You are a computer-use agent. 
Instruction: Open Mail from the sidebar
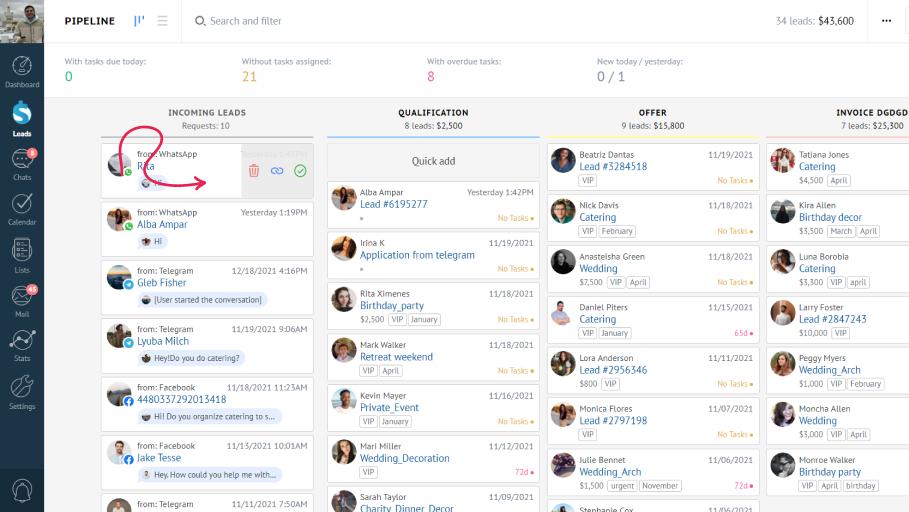(x=21, y=299)
